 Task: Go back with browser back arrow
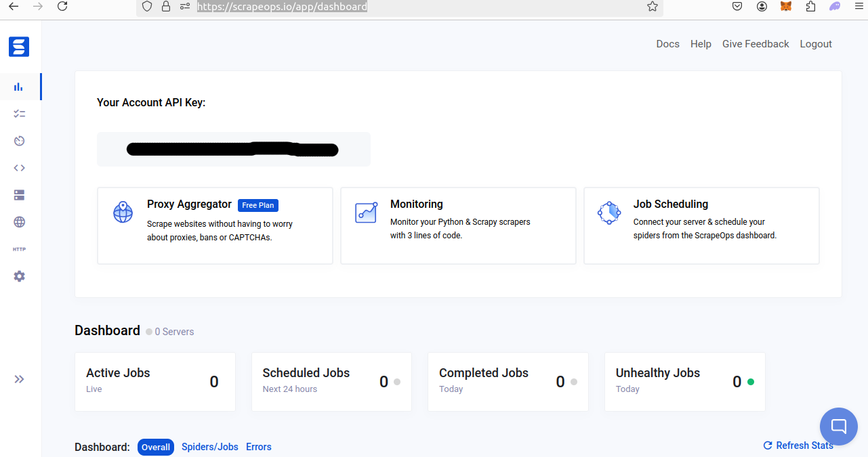tap(14, 6)
